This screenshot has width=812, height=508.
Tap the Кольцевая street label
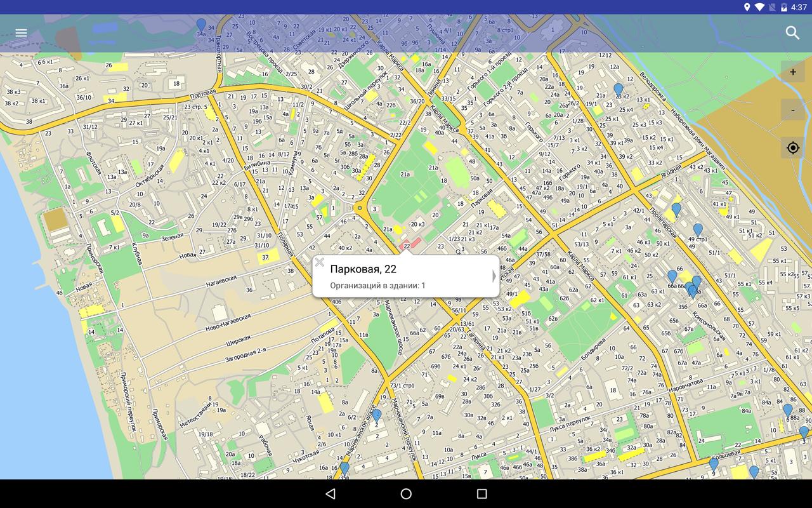[726, 454]
